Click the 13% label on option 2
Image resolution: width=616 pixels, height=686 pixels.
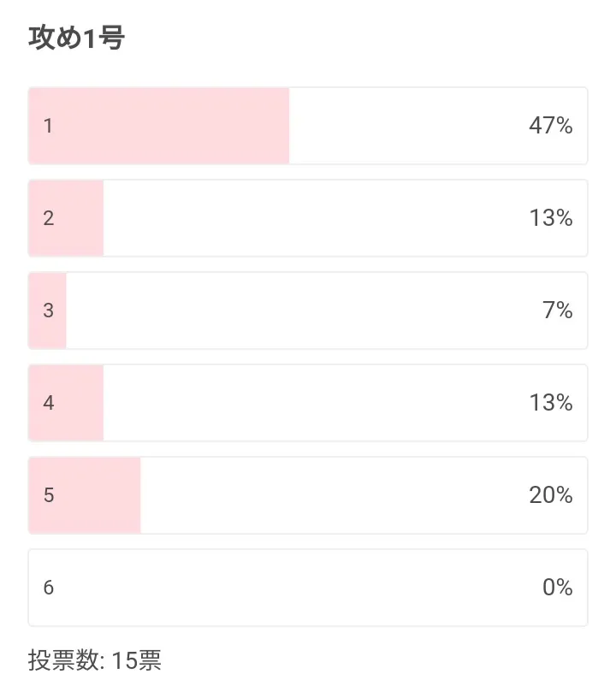tap(550, 218)
